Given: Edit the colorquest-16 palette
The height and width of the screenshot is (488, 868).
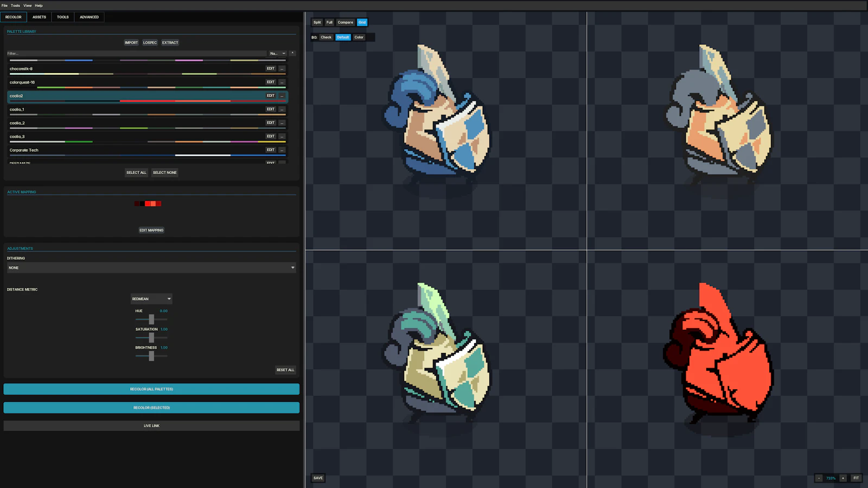Looking at the screenshot, I should (271, 82).
